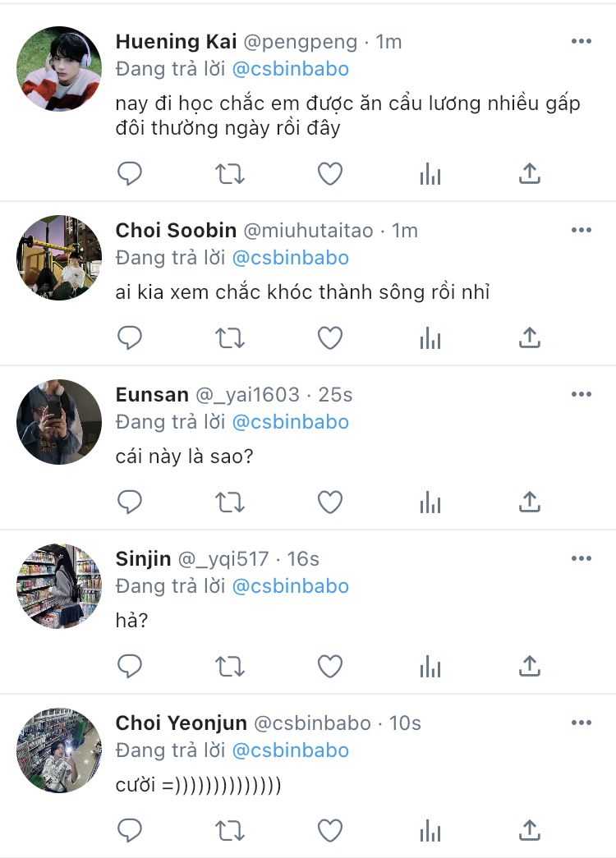The height and width of the screenshot is (858, 616).
Task: View analytics of Sinjin's tweet
Action: tap(430, 667)
